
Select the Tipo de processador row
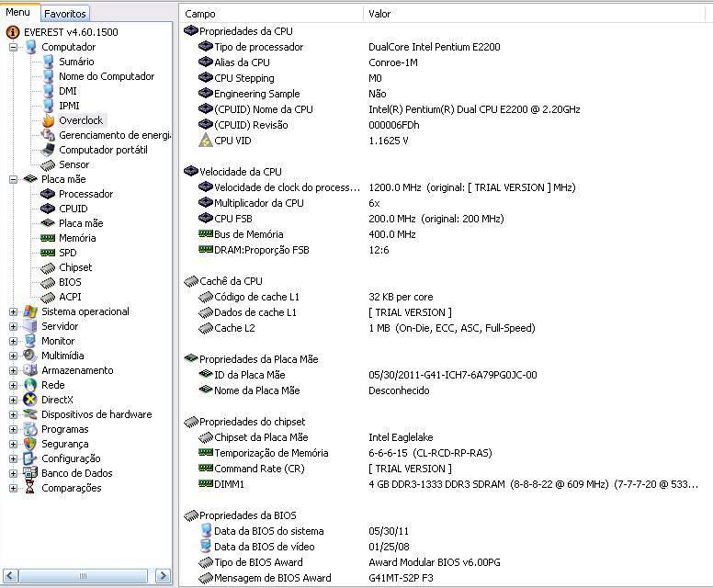(446, 47)
